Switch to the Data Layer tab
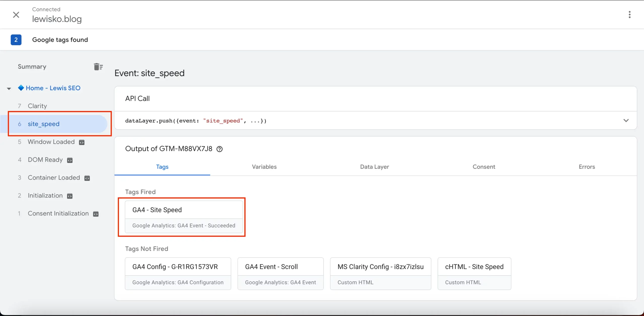The height and width of the screenshot is (316, 644). (374, 167)
